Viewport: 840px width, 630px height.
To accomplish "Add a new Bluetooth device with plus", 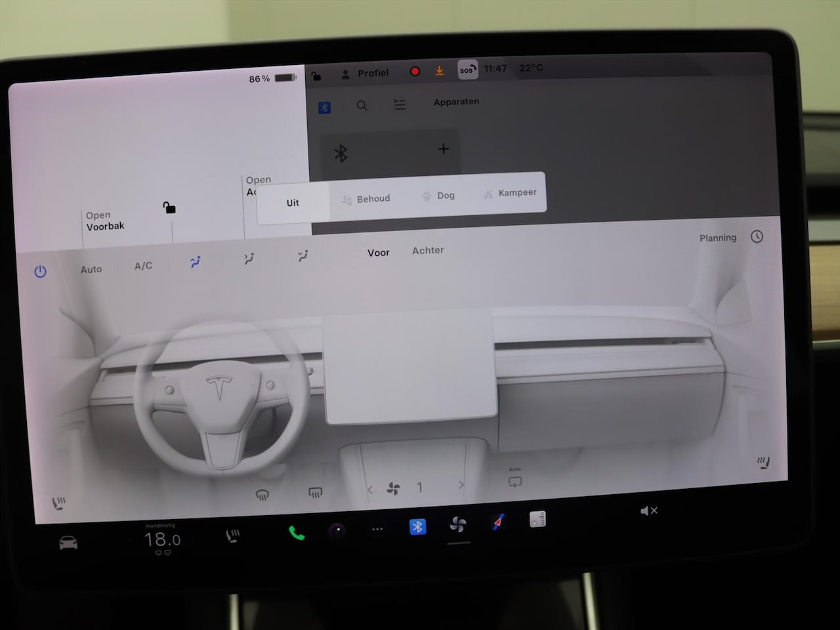I will (x=444, y=149).
